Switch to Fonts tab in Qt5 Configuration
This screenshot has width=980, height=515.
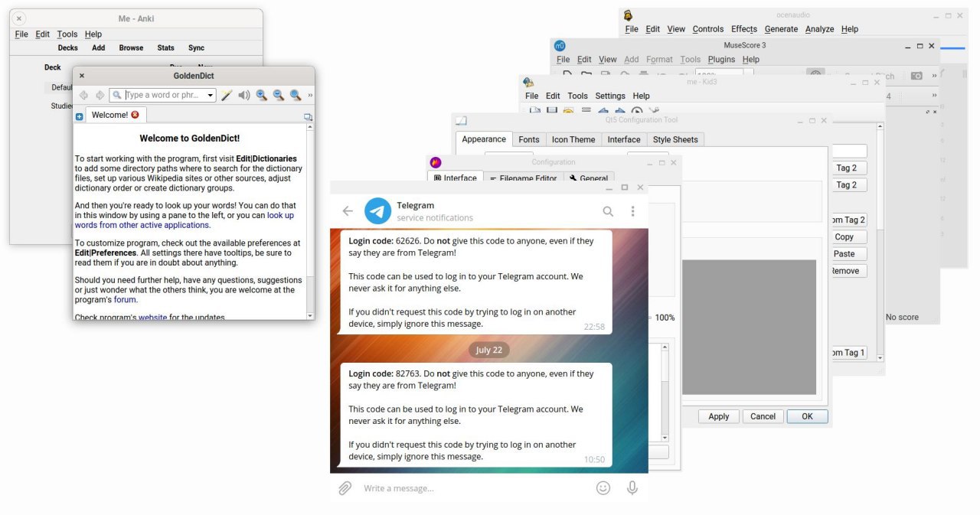(x=529, y=139)
